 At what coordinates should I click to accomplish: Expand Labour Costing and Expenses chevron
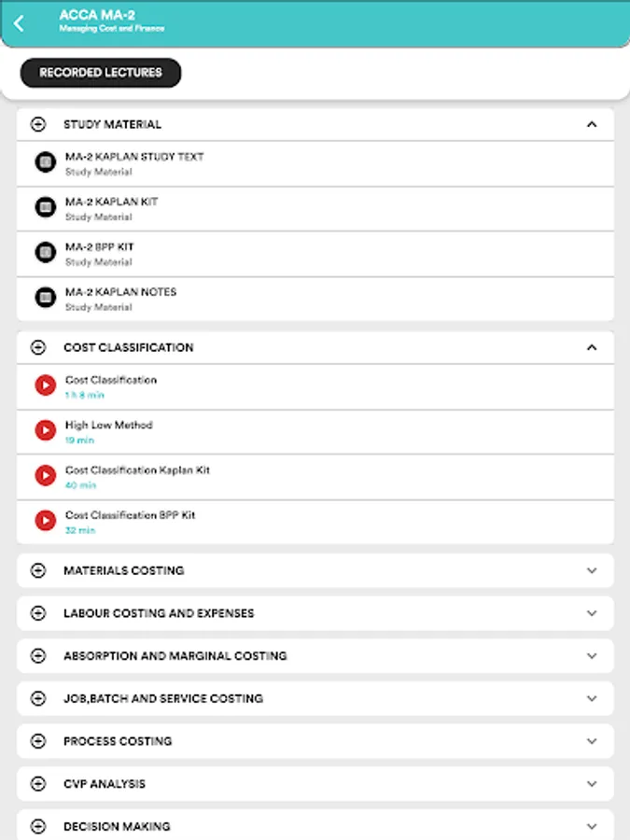click(x=591, y=613)
